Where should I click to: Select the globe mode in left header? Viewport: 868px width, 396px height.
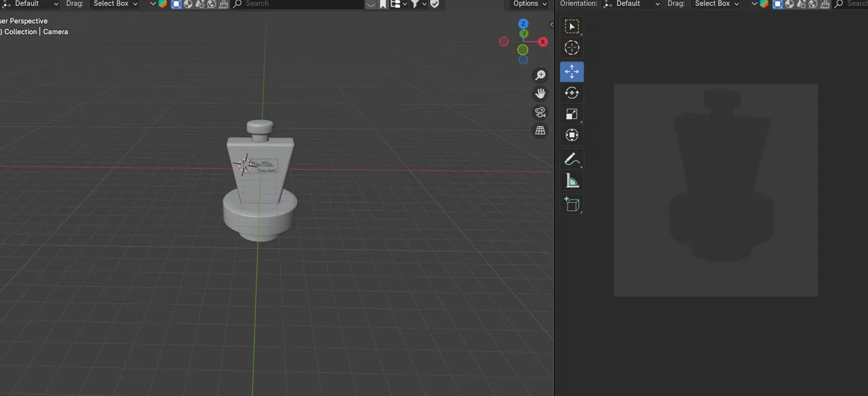coord(212,3)
